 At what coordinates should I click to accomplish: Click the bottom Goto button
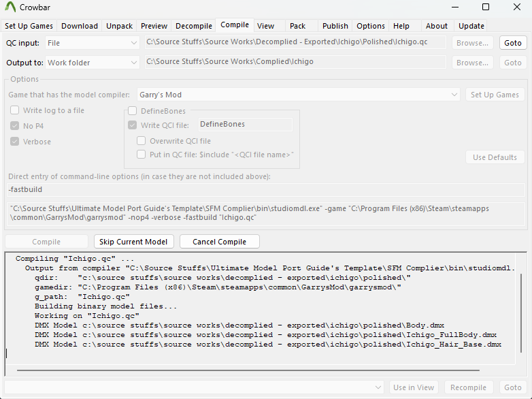point(513,387)
